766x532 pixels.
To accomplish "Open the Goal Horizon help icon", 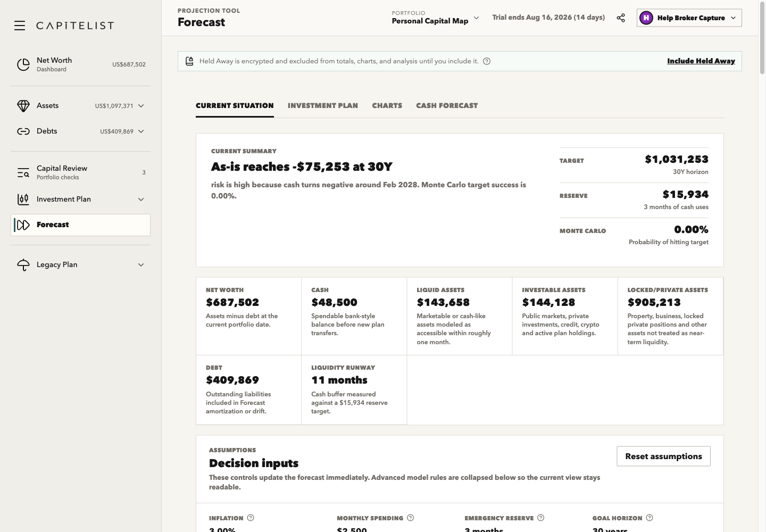I will [x=650, y=518].
